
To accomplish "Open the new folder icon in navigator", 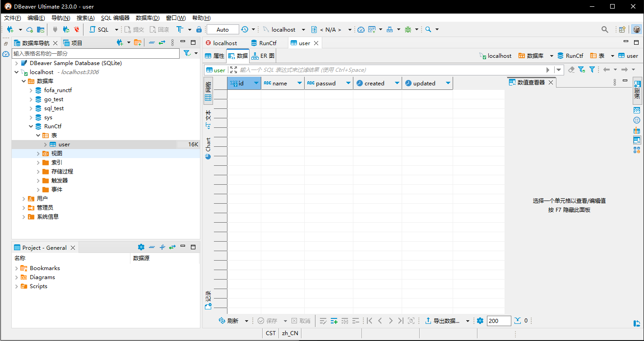I will pyautogui.click(x=138, y=43).
